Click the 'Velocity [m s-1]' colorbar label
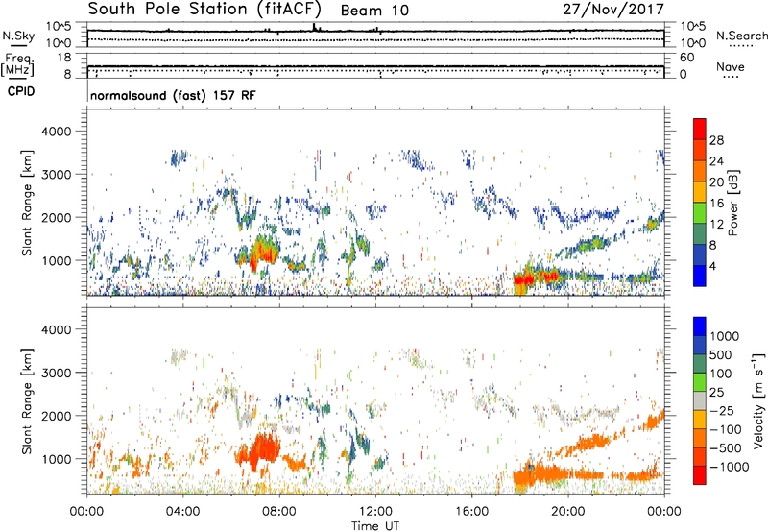Viewport: 768px width, 532px height. click(758, 400)
